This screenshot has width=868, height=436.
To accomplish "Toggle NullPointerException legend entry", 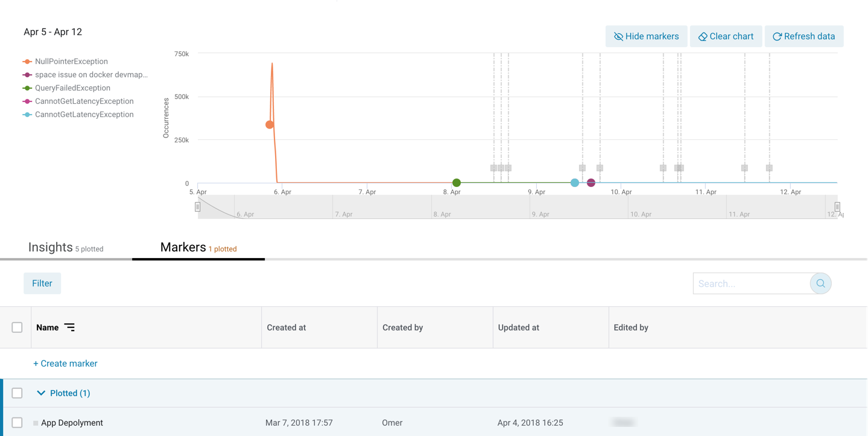I will point(65,62).
